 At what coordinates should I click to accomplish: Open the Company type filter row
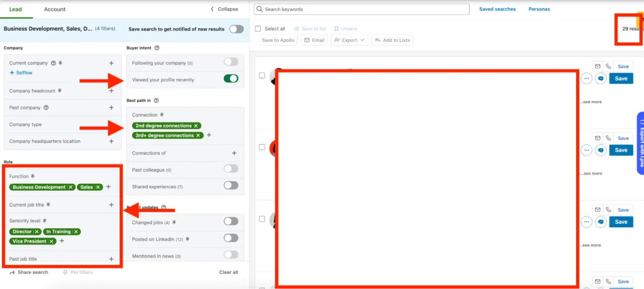point(62,124)
